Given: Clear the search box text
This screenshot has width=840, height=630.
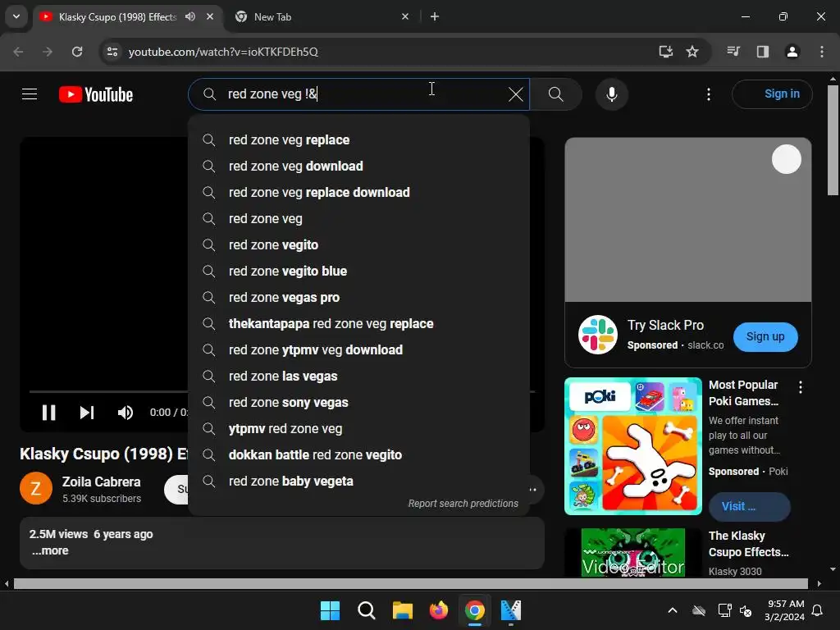Looking at the screenshot, I should [515, 94].
